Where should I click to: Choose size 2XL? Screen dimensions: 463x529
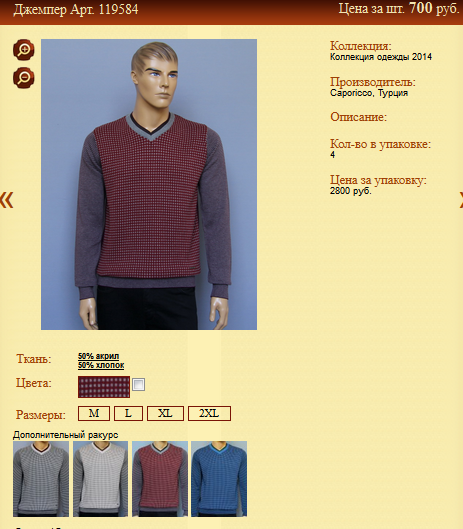point(209,414)
